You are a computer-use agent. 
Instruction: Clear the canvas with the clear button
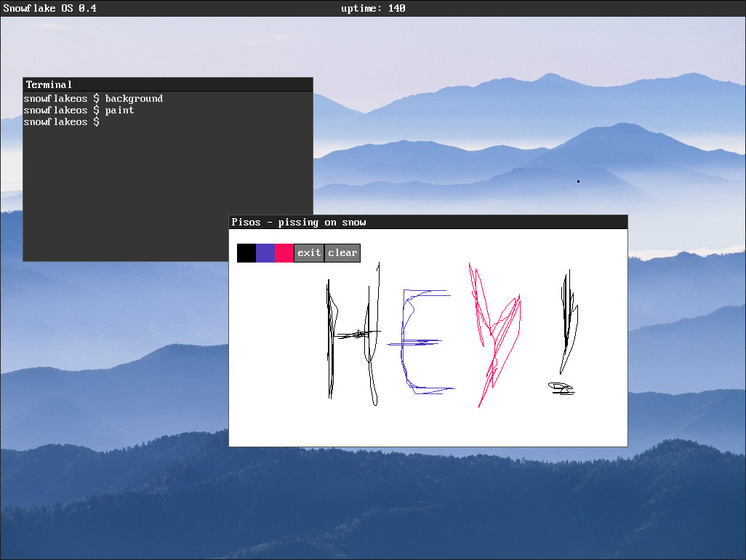coord(342,253)
